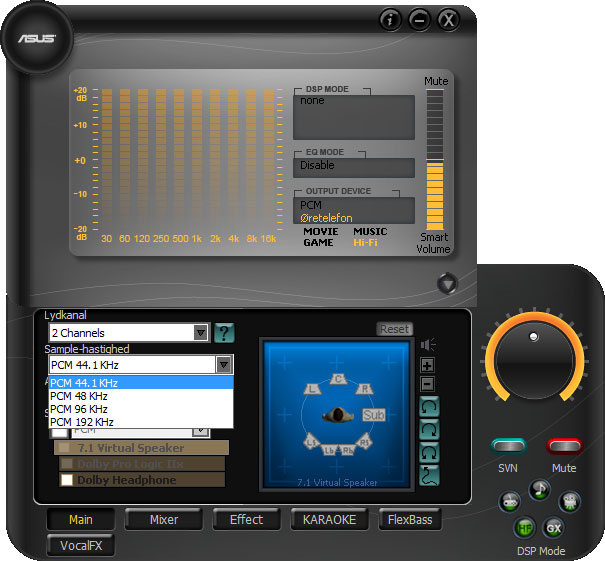Switch to the VocalFX tab
Viewport: 605px width, 561px height.
click(x=81, y=545)
